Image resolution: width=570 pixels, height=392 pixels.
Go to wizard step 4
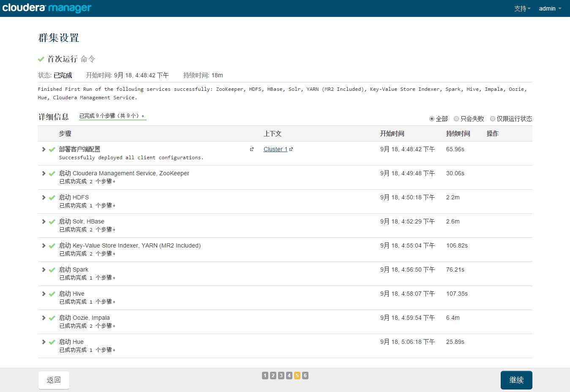(x=289, y=376)
